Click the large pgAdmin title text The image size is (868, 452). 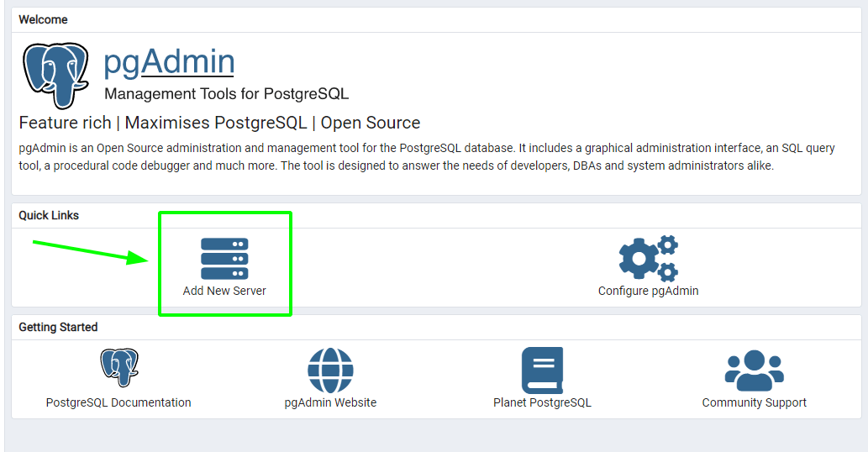[x=169, y=61]
